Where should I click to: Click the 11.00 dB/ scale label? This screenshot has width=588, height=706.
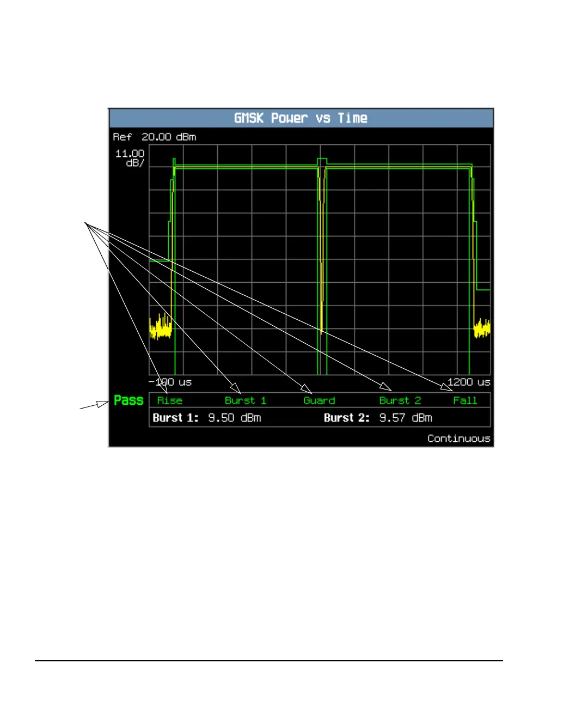(x=130, y=158)
